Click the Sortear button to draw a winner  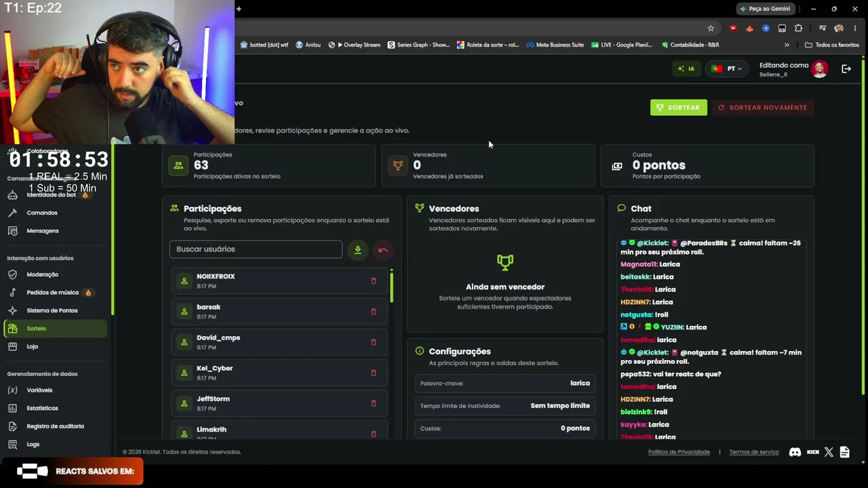click(678, 107)
